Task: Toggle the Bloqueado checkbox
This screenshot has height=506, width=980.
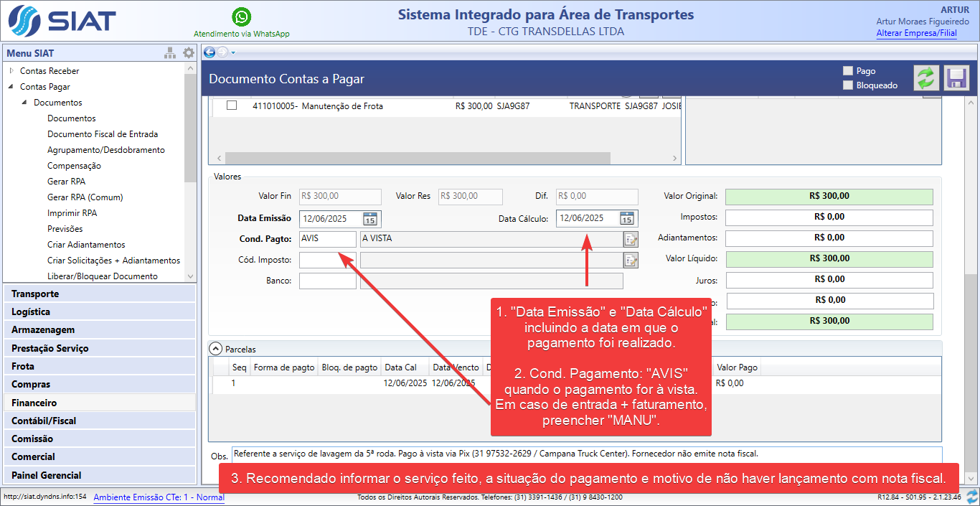Action: click(x=848, y=85)
